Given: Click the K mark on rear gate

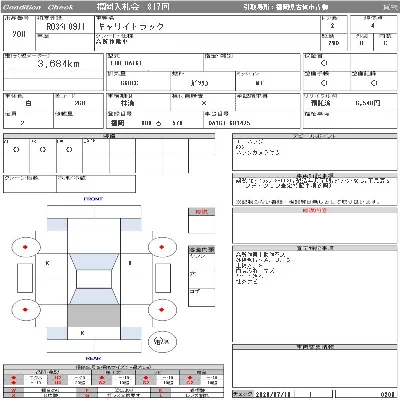Looking at the screenshot, I should 82,333.
